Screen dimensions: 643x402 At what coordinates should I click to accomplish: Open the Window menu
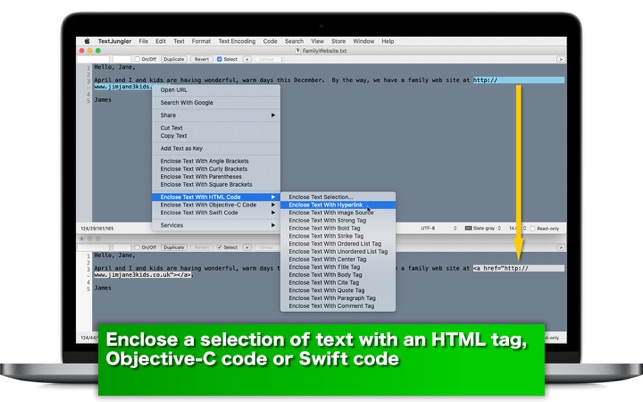(x=363, y=41)
